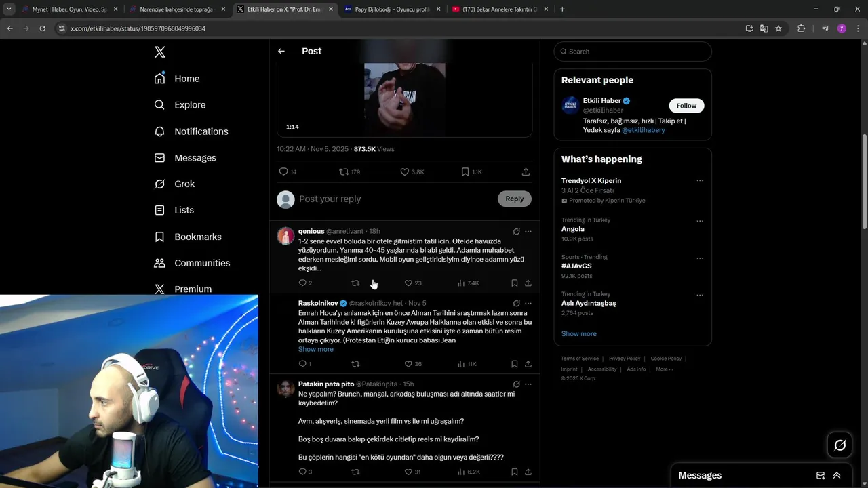Bookmark this page with the star icon
The height and width of the screenshot is (488, 868).
pyautogui.click(x=778, y=28)
